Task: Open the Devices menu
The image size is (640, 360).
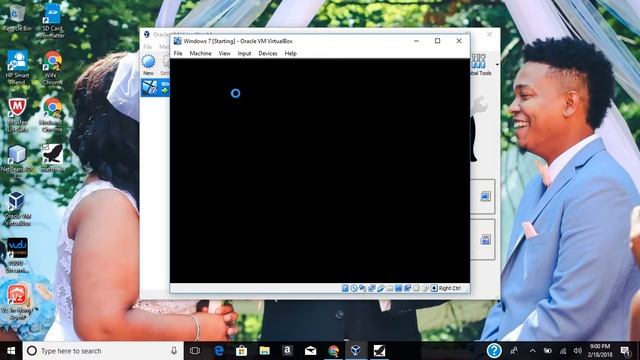Action: point(268,53)
